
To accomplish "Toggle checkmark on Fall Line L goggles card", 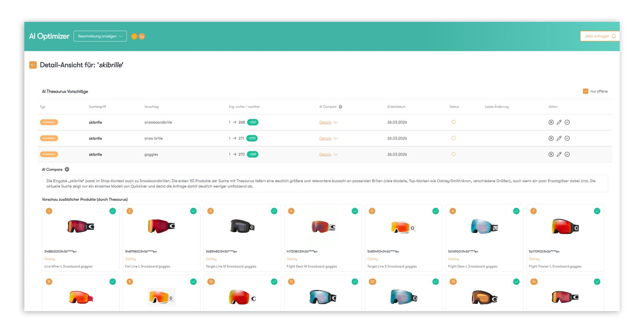I will tap(193, 211).
